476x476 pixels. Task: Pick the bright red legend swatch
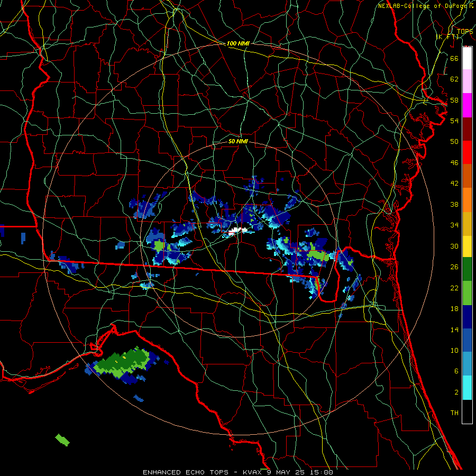pyautogui.click(x=467, y=152)
